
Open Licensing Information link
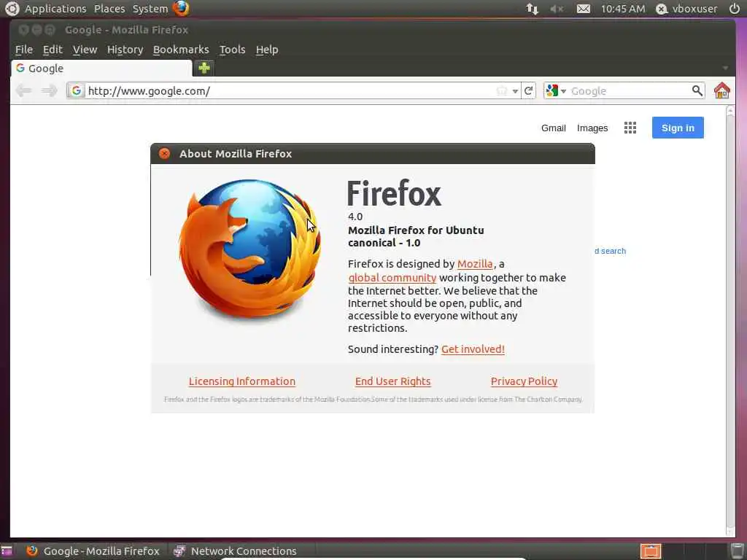tap(242, 381)
